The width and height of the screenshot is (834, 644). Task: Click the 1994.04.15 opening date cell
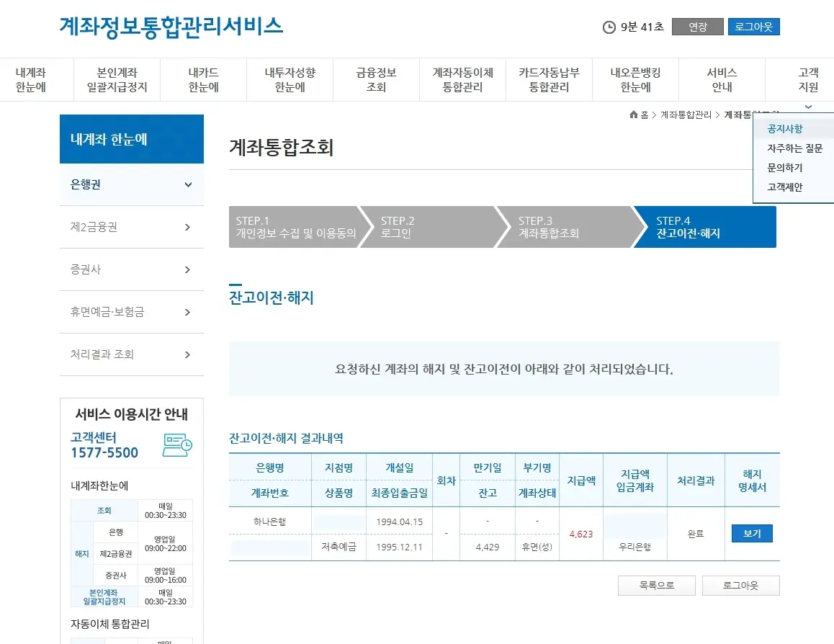(400, 522)
